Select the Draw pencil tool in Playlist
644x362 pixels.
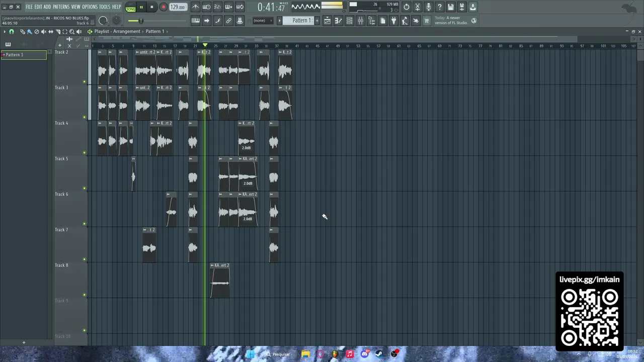click(23, 31)
